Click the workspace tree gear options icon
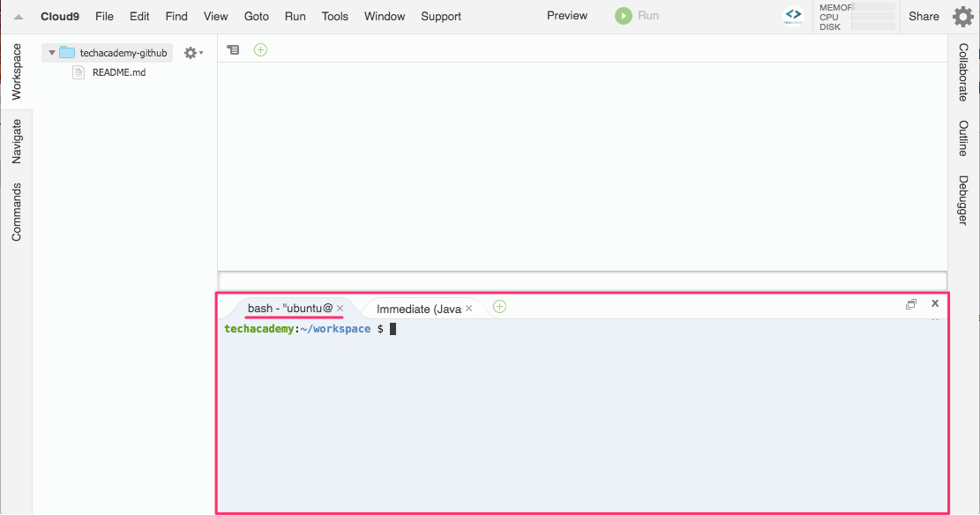Viewport: 980px width, 515px height. (x=191, y=53)
